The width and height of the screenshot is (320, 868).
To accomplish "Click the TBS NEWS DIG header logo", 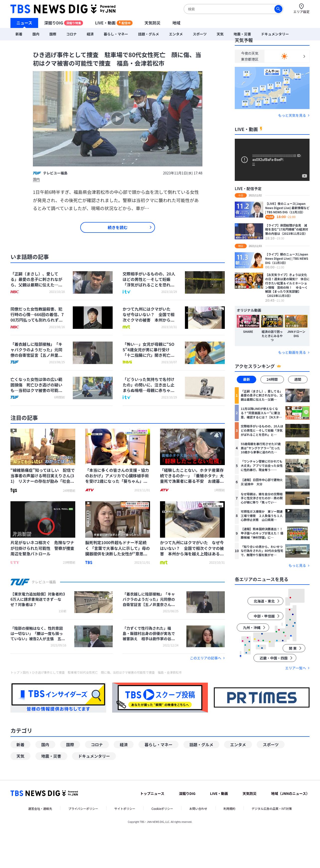I will pos(63,9).
